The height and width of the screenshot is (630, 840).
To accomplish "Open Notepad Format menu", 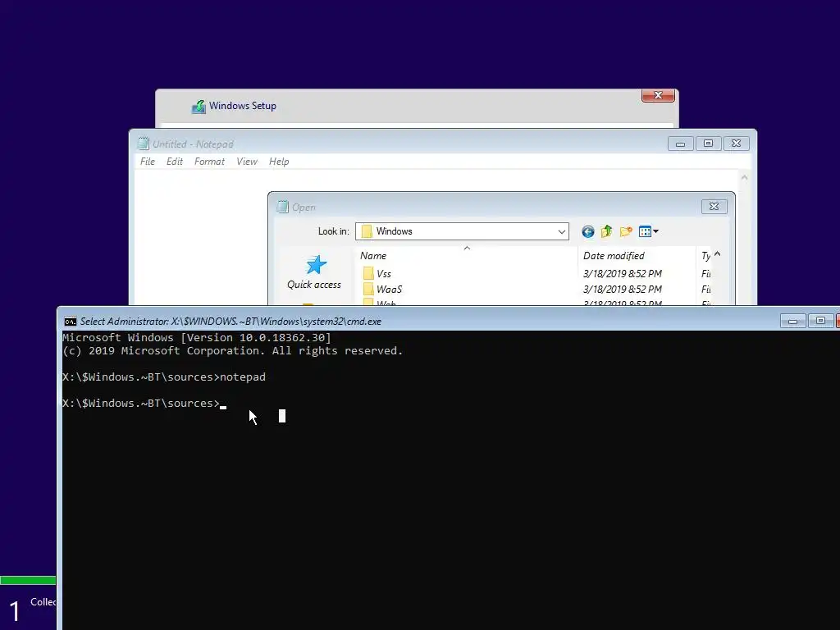I will point(209,162).
